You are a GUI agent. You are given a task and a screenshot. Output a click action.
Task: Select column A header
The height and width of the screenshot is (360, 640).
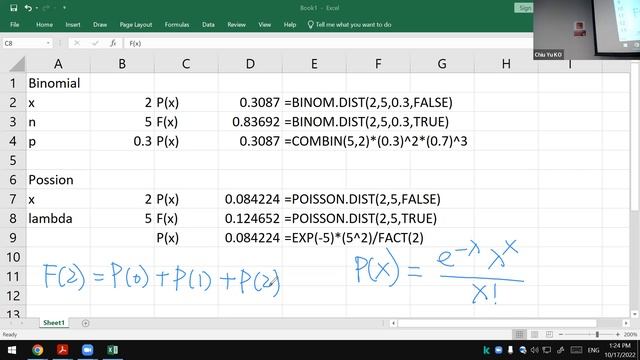(58, 64)
